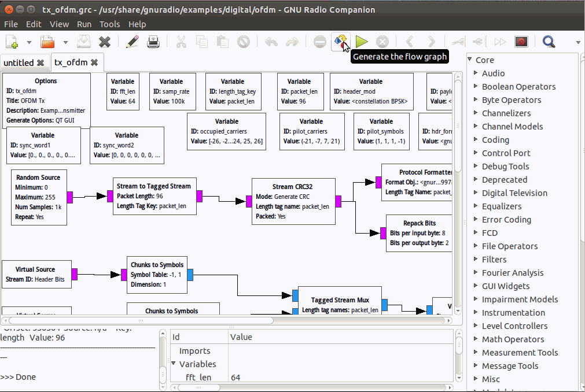Close the untitled tab
585x392 pixels.
pyautogui.click(x=41, y=62)
